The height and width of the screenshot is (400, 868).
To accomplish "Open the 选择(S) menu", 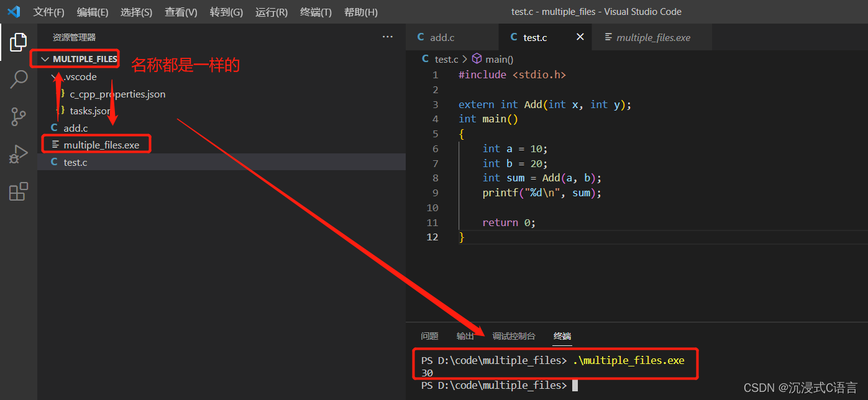I will 136,12.
